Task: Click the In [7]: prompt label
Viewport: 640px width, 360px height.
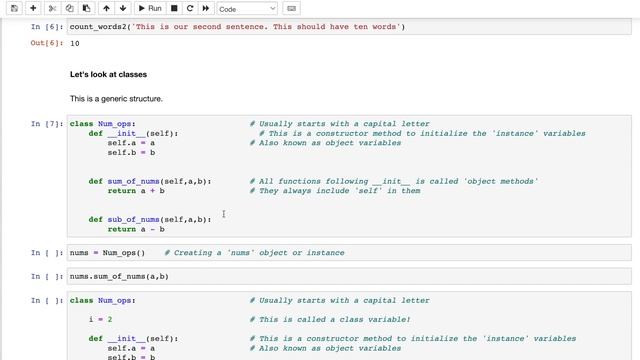Action: click(x=47, y=124)
